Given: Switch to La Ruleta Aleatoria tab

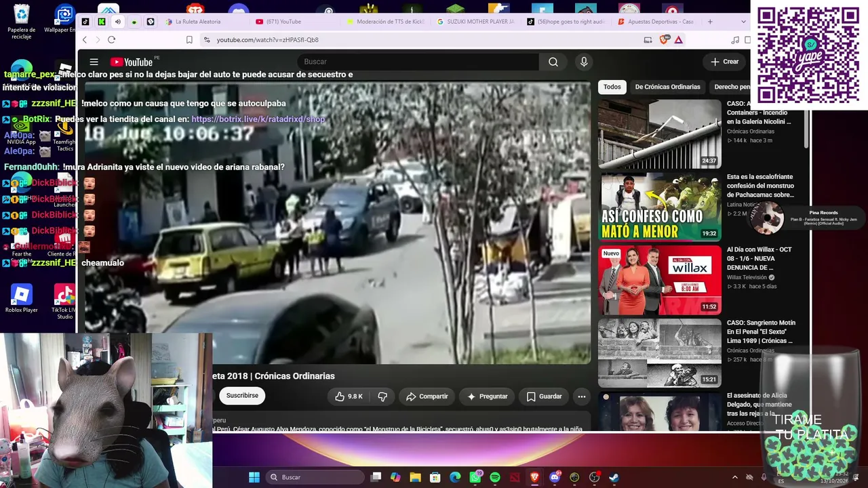Looking at the screenshot, I should coord(198,22).
